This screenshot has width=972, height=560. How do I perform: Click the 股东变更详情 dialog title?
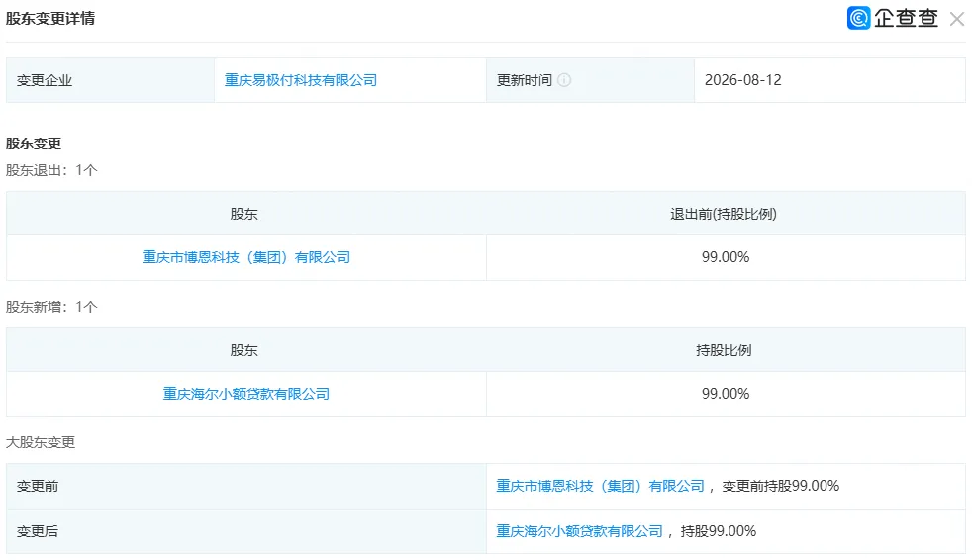(50, 19)
